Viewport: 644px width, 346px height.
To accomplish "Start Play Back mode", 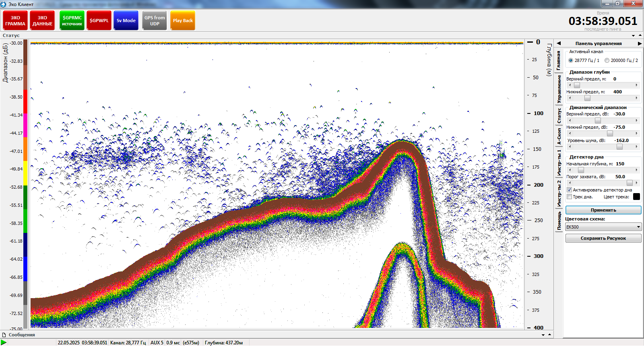I will pyautogui.click(x=183, y=21).
